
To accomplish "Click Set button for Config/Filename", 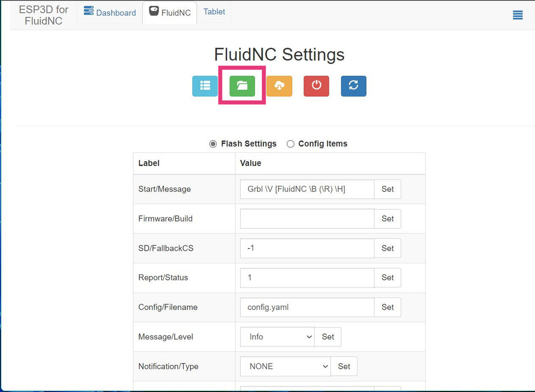I will click(387, 307).
